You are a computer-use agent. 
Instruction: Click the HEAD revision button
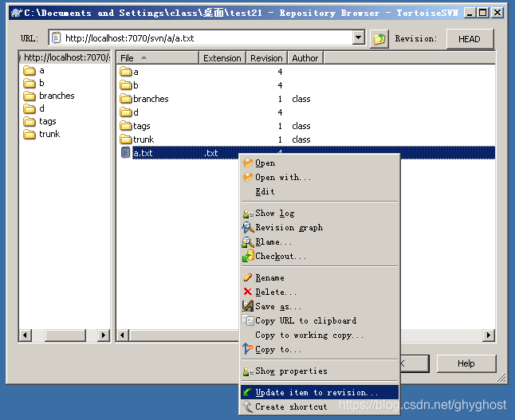click(x=470, y=39)
